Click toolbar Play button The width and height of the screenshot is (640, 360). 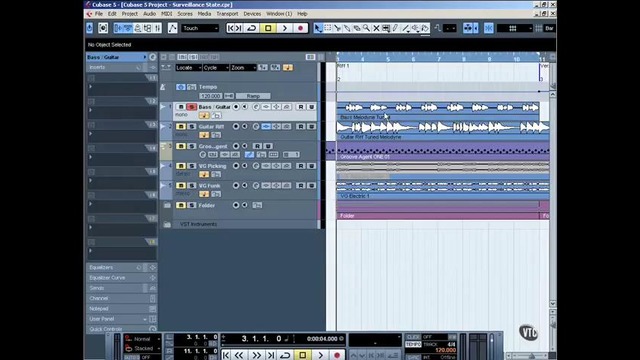pyautogui.click(x=284, y=28)
